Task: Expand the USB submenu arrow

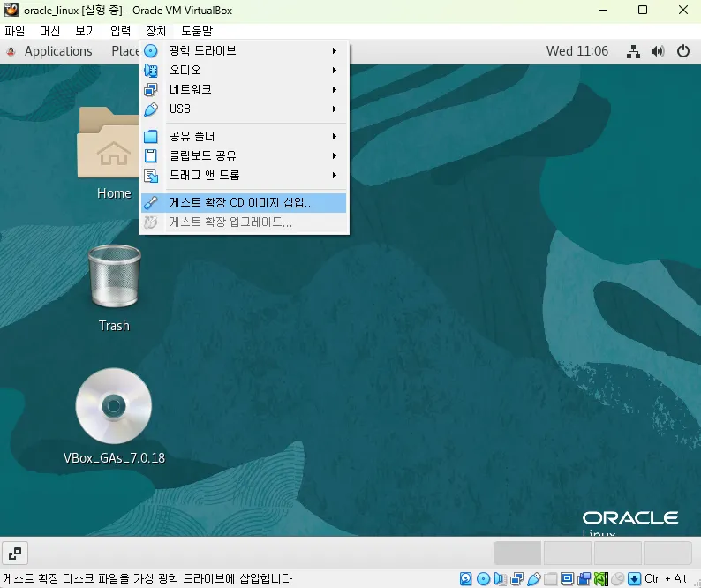Action: tap(335, 109)
